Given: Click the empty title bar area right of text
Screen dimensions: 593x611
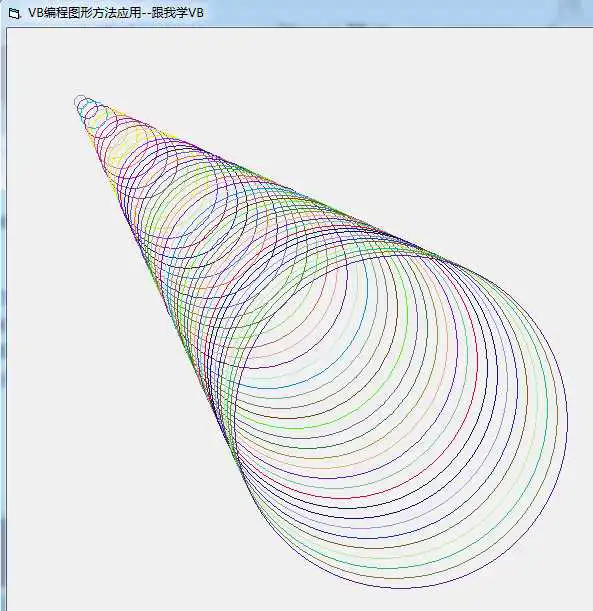Looking at the screenshot, I should (x=390, y=13).
